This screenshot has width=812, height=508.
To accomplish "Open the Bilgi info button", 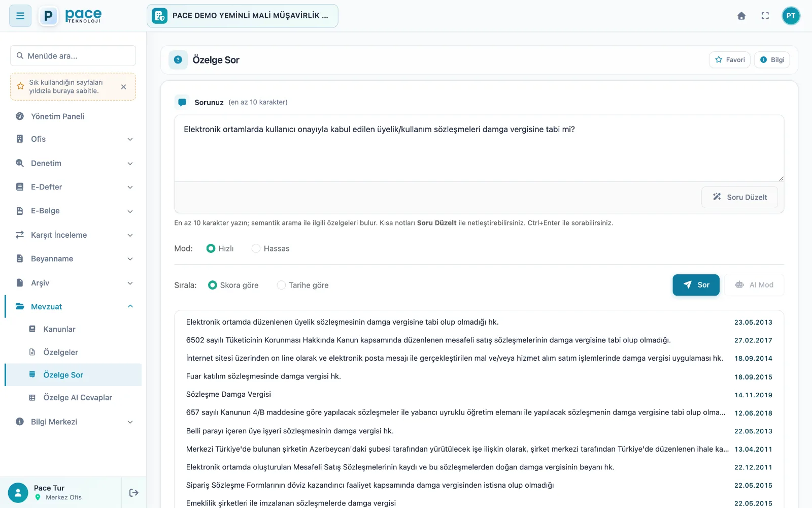I will point(772,60).
